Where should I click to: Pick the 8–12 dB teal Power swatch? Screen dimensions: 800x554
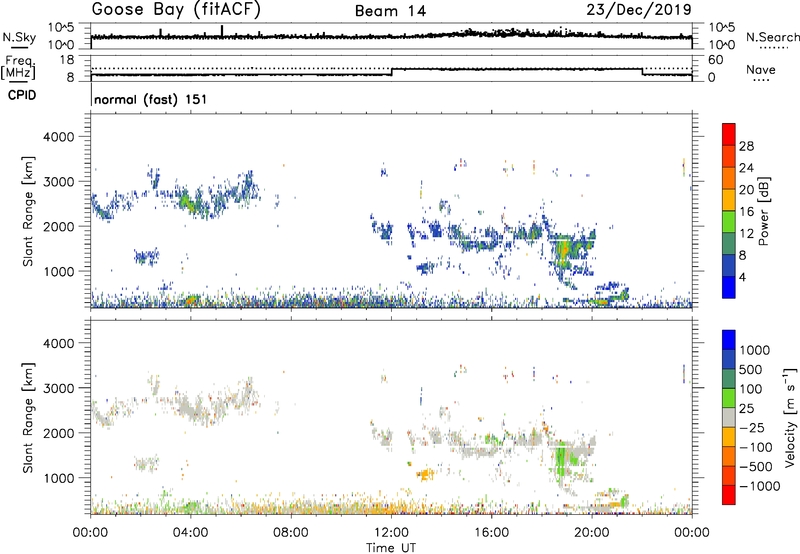729,243
